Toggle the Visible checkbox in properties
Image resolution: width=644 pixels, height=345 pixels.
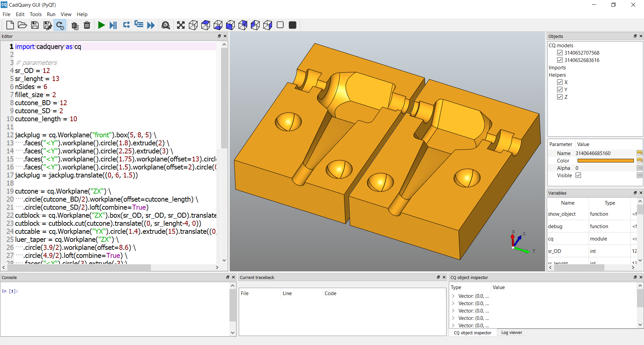click(578, 175)
